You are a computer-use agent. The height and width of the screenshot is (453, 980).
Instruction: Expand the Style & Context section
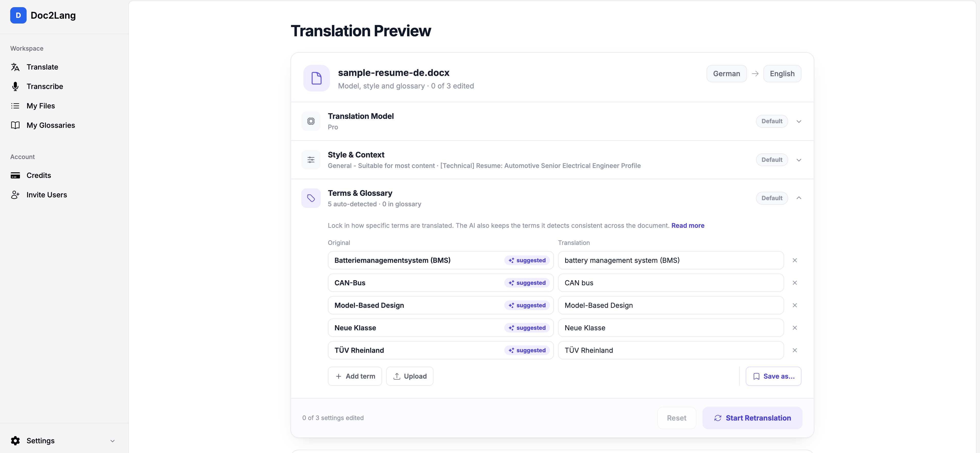point(798,160)
